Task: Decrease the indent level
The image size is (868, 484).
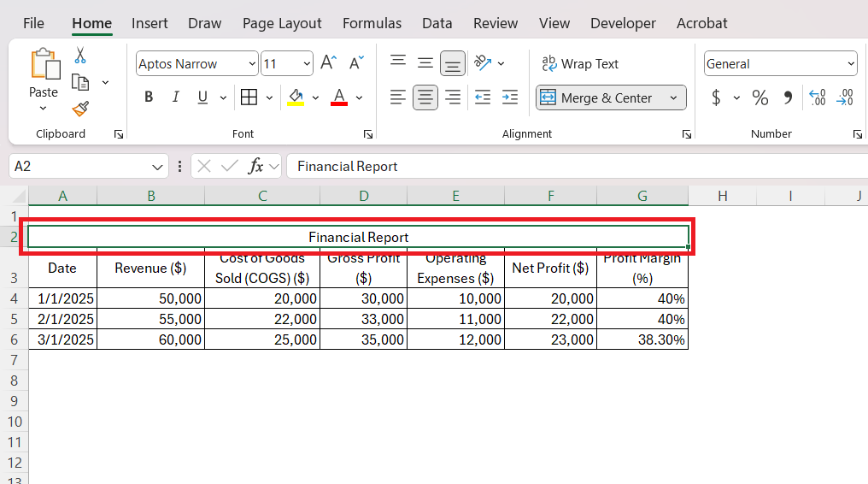Action: [483, 97]
